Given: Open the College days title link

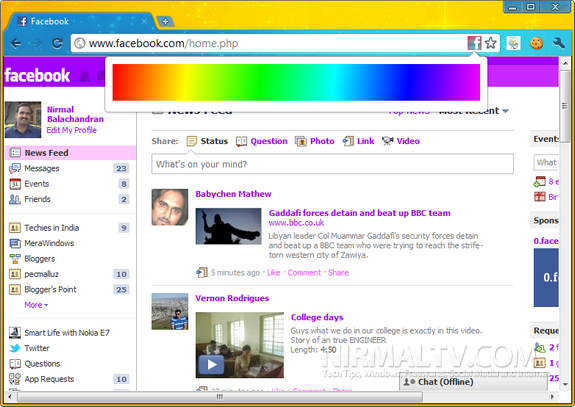Looking at the screenshot, I should pos(317,317).
